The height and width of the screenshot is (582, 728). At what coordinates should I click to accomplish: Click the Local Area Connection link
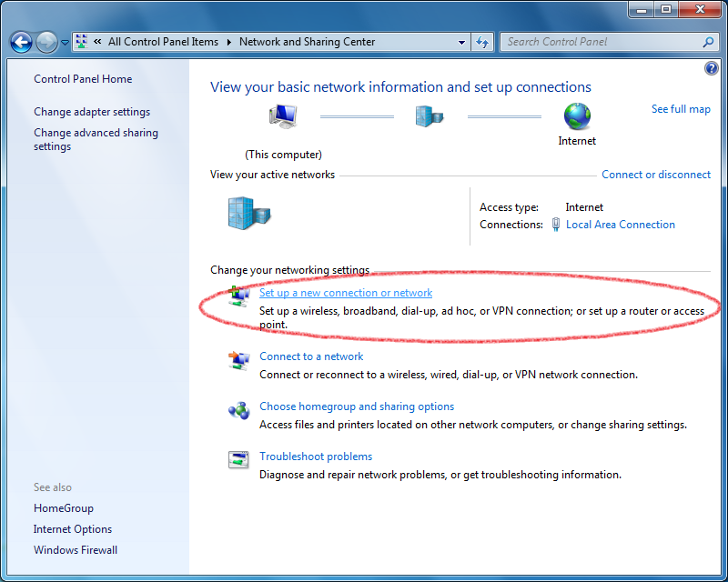621,225
